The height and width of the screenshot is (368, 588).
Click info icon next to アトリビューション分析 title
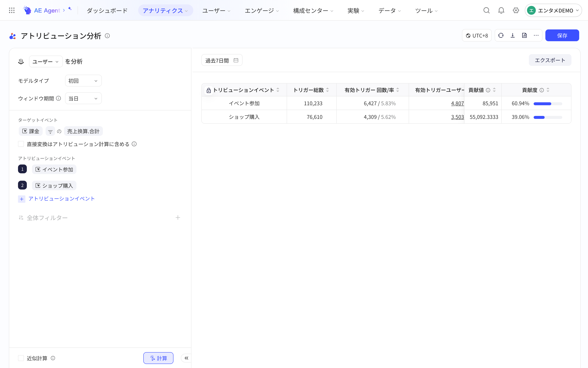pos(107,36)
